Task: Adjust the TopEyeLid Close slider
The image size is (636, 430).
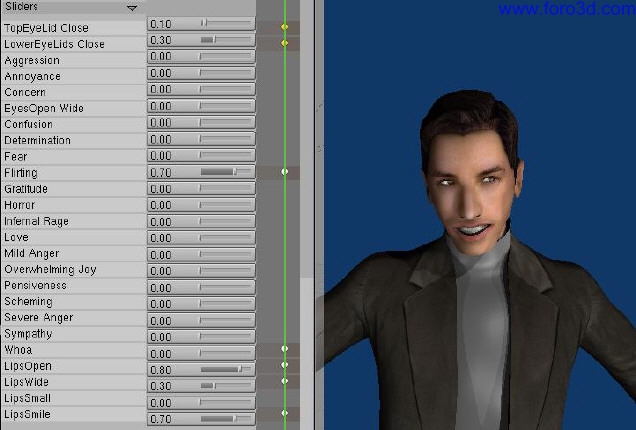Action: point(201,24)
